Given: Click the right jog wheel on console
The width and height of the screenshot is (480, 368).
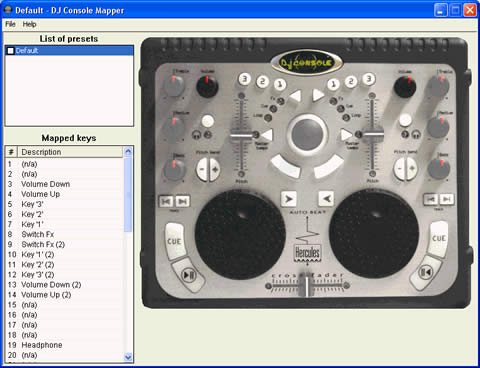Looking at the screenshot, I should point(374,234).
